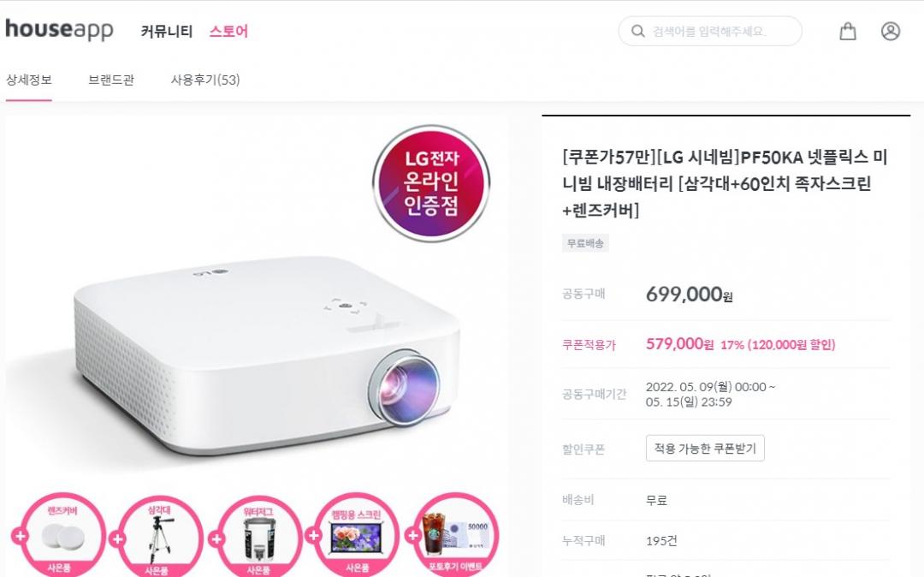Open the user profile icon

coord(891,31)
